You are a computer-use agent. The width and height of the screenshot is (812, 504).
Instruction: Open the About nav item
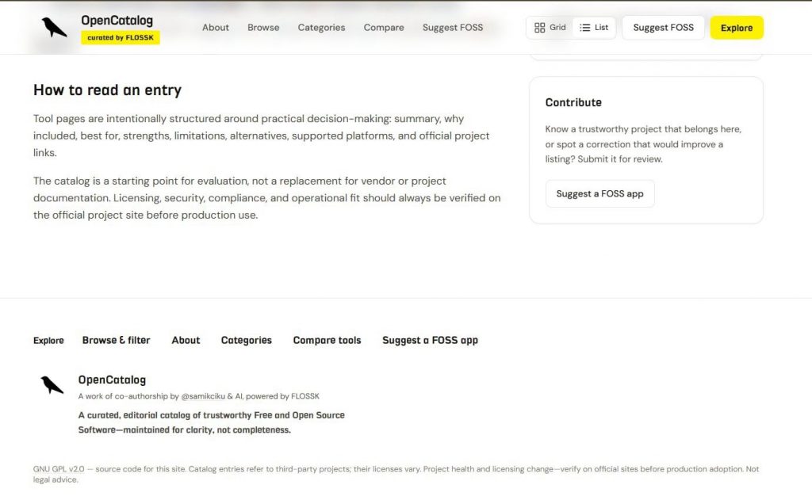(x=216, y=28)
